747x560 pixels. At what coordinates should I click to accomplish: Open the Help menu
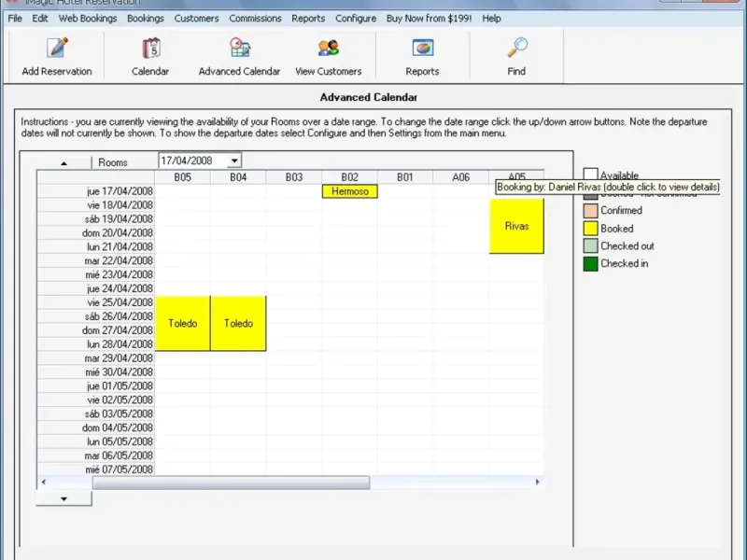(x=491, y=19)
